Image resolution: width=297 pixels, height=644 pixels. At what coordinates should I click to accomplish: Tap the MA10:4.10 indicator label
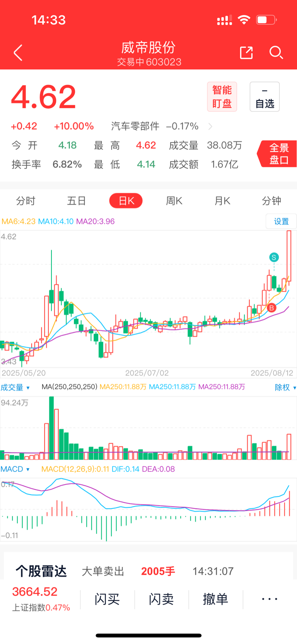point(56,222)
